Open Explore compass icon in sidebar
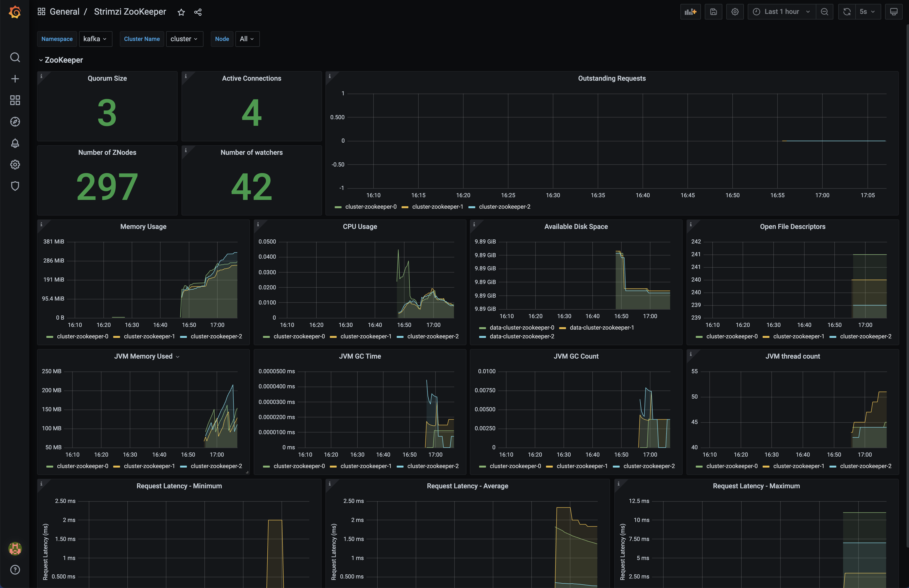 coord(15,122)
